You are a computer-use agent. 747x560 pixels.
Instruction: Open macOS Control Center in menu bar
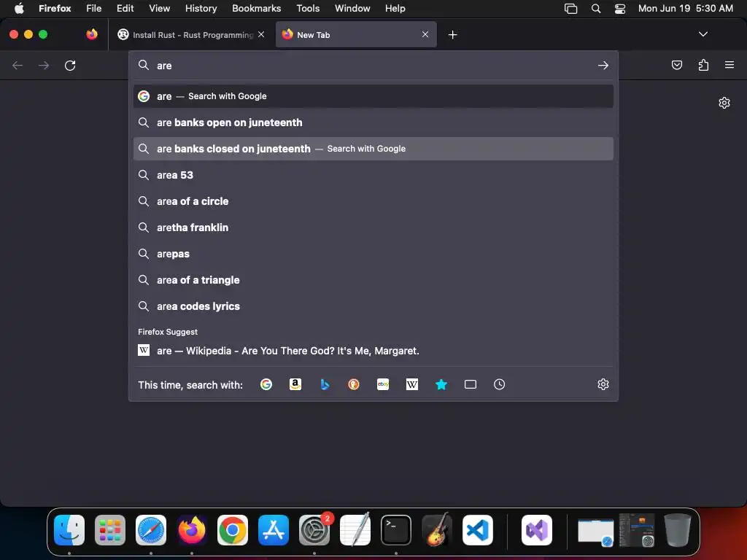[x=620, y=9]
